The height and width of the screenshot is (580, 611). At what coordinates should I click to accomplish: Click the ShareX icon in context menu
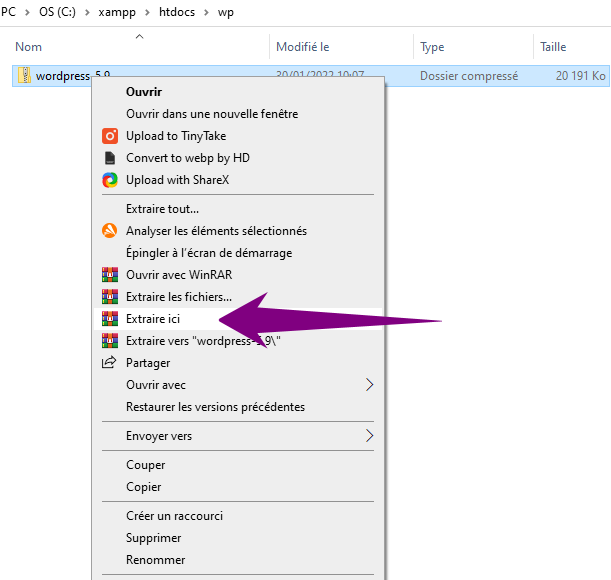[110, 180]
